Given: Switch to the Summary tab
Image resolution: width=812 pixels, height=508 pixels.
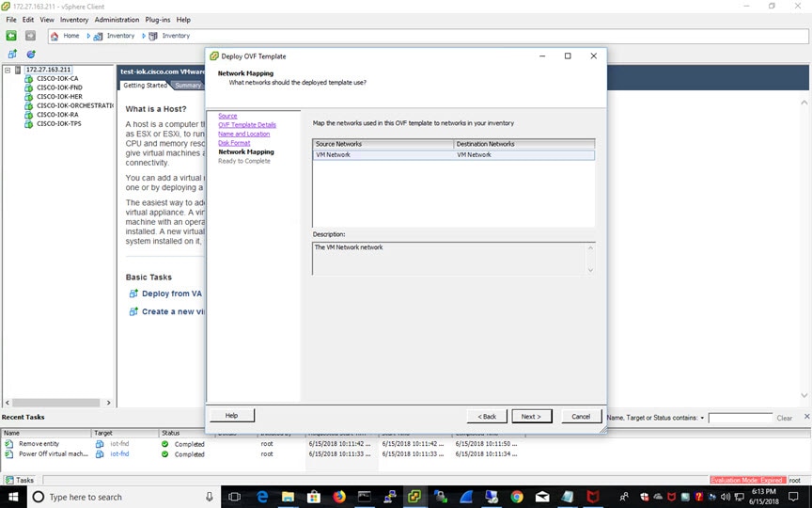Looking at the screenshot, I should pos(187,86).
